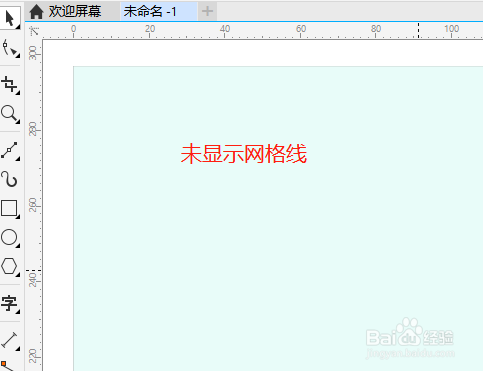Click the vertical ruler at 260

(x=33, y=205)
